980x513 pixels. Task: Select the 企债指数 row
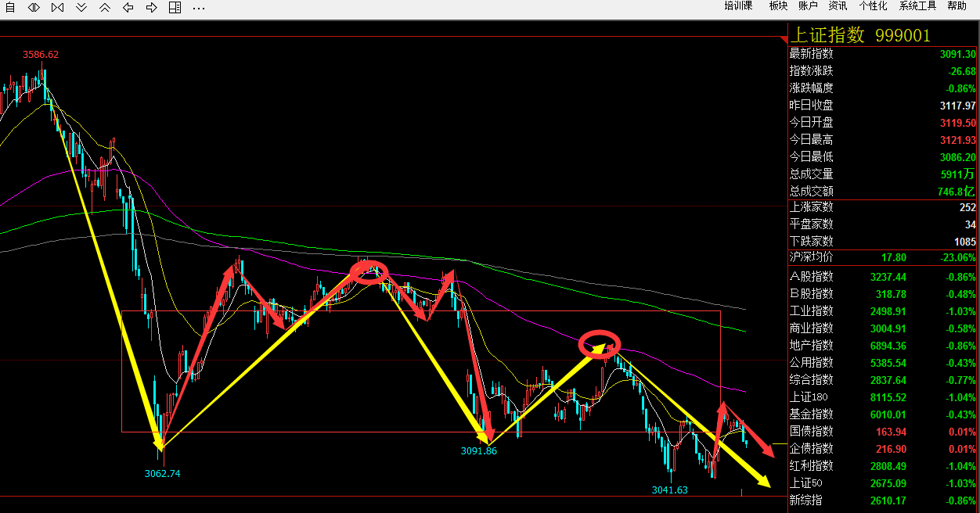tap(883, 449)
